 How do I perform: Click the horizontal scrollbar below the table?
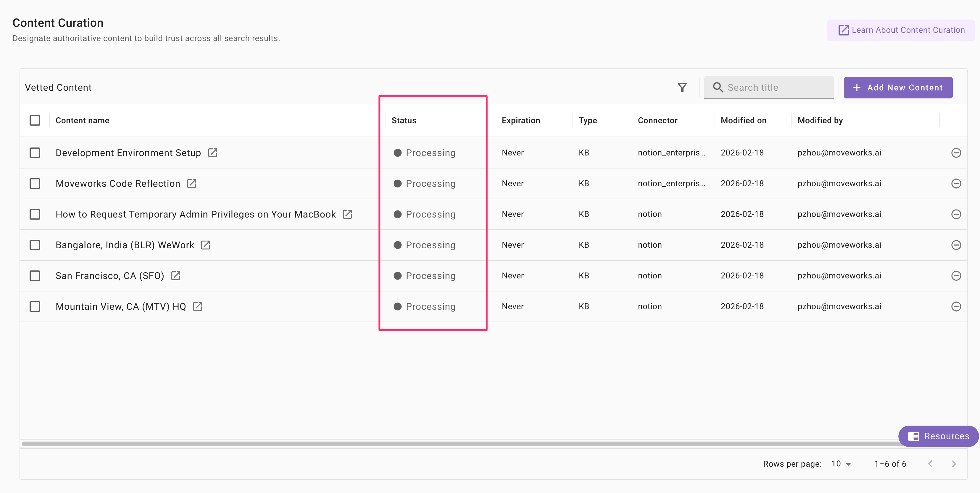(457, 444)
